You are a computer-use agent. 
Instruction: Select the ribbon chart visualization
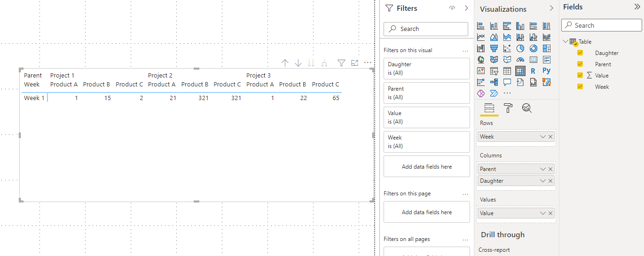[x=547, y=37]
